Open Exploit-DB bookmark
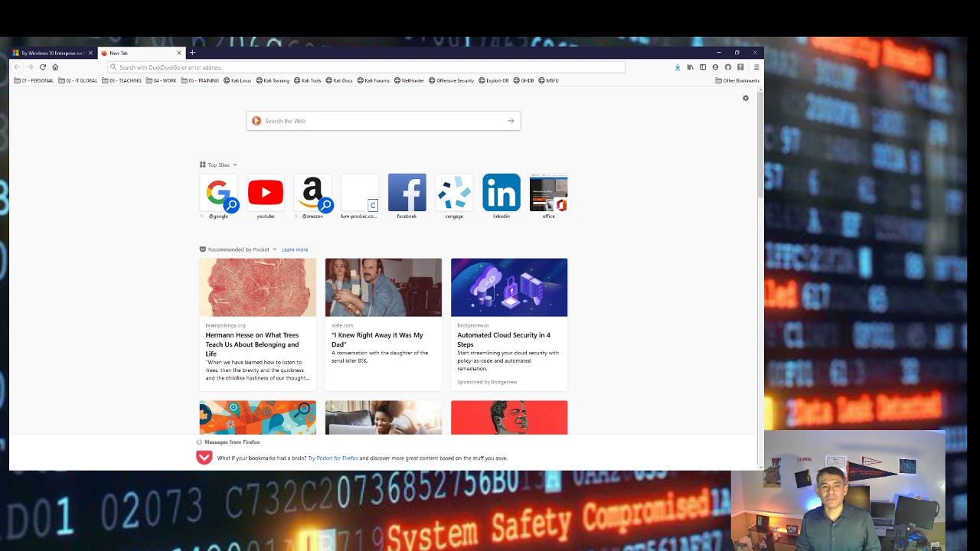 pos(494,80)
